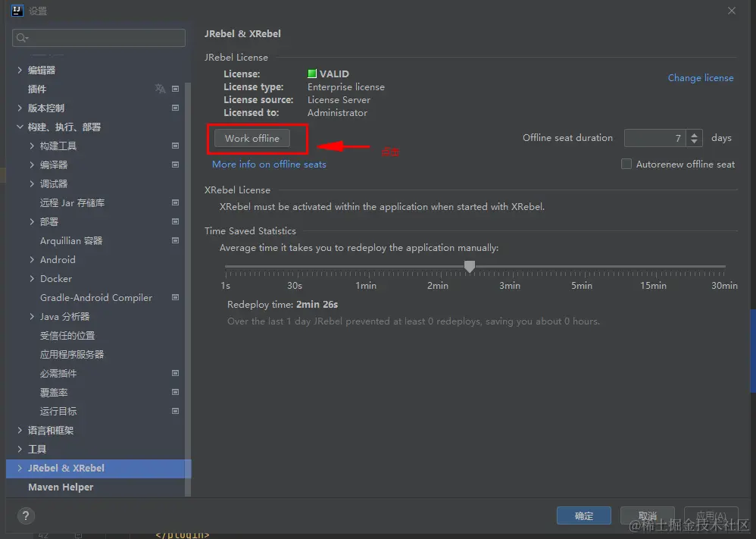Focus the Offline seat duration field
This screenshot has width=756, height=539.
[656, 138]
